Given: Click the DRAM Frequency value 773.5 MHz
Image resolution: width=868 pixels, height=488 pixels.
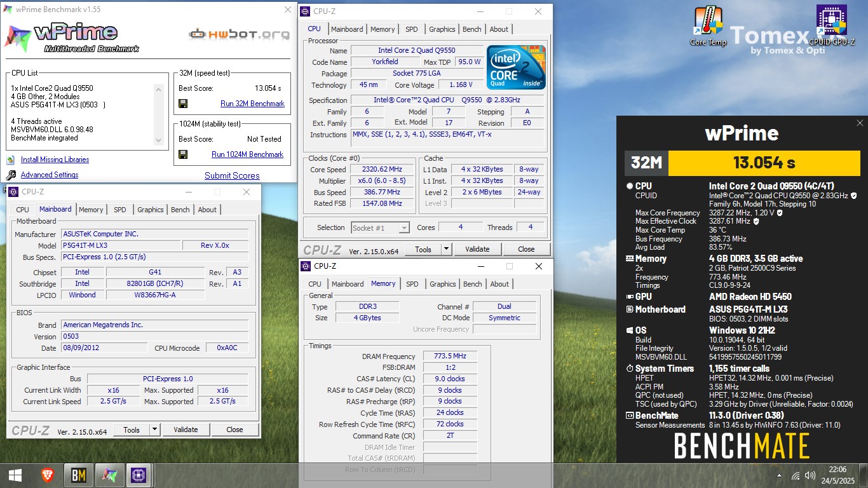Looking at the screenshot, I should click(x=449, y=356).
